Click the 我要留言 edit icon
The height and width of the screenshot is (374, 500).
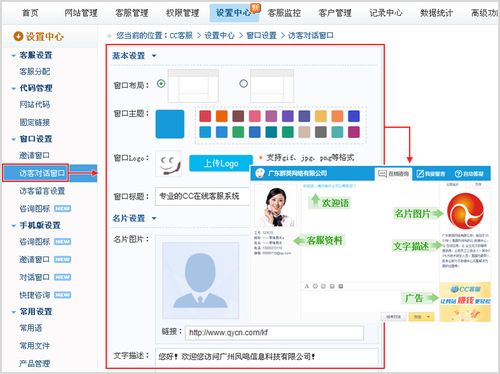click(x=420, y=174)
